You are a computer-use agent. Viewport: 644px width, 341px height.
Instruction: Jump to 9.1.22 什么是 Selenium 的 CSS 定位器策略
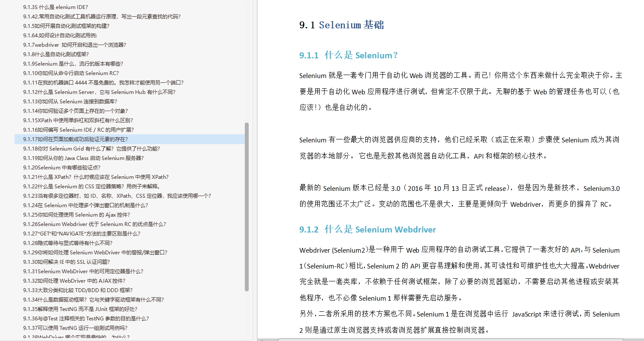(92, 186)
